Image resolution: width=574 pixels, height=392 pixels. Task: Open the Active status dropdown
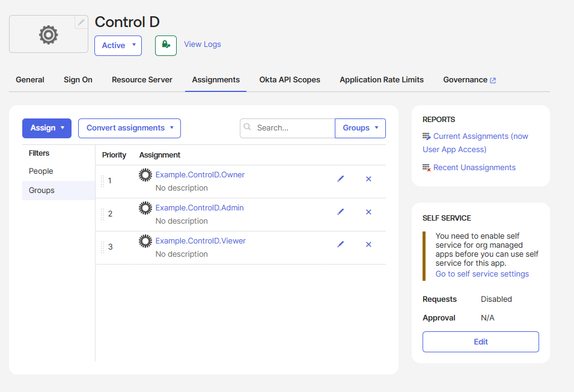(x=118, y=45)
